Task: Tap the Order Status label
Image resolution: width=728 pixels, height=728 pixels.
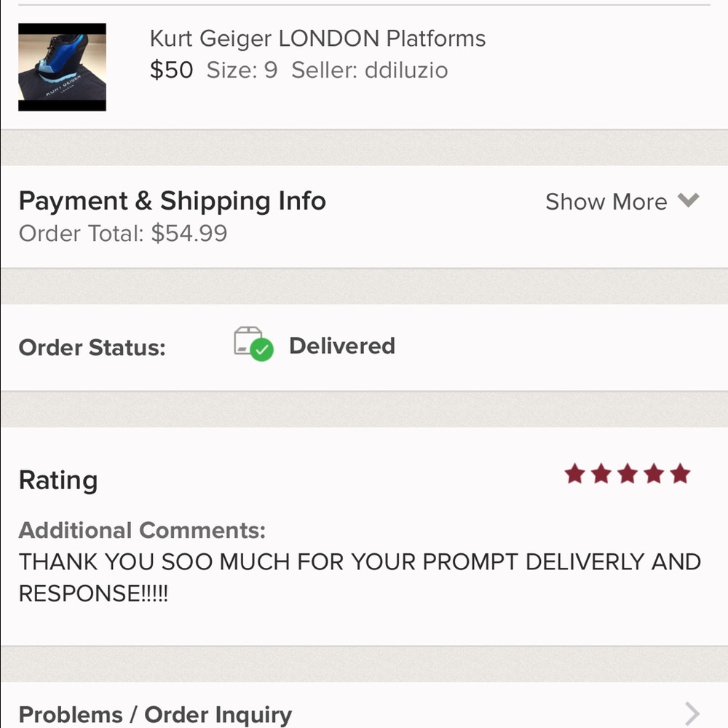Action: coord(92,348)
